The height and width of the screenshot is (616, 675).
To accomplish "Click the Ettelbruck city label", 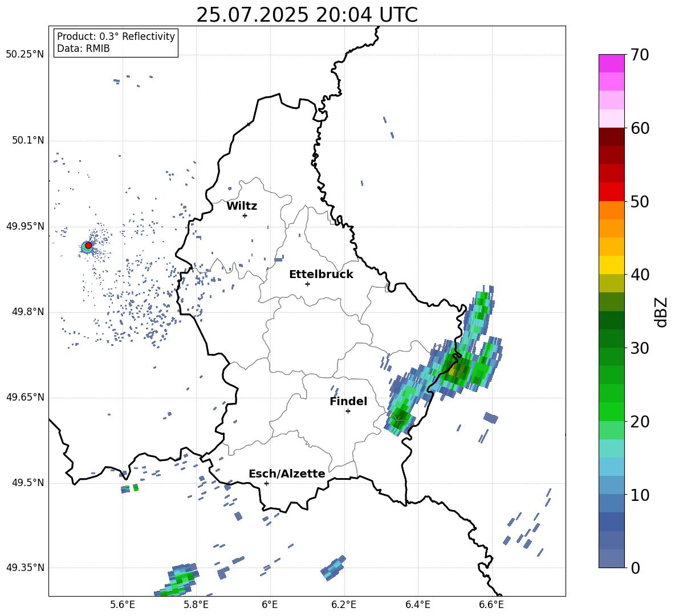I will coord(321,275).
